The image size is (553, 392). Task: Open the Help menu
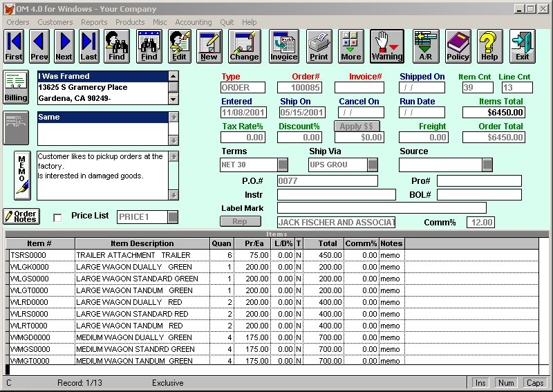(x=249, y=22)
